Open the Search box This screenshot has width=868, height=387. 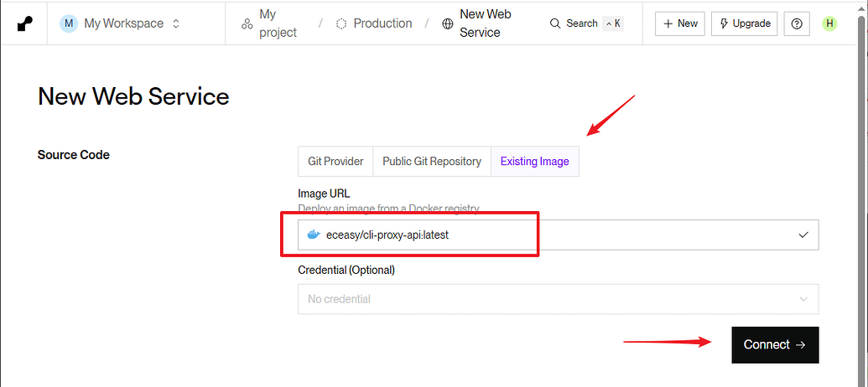(x=586, y=23)
